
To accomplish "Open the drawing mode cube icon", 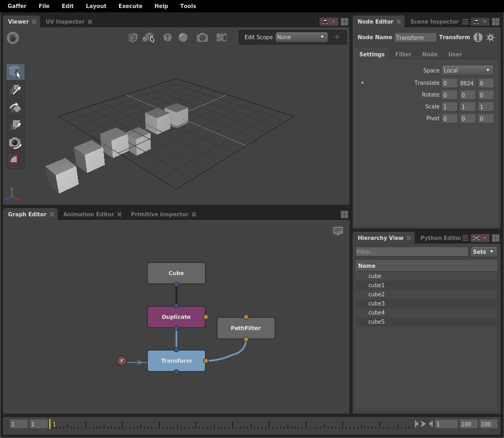I will pos(167,38).
